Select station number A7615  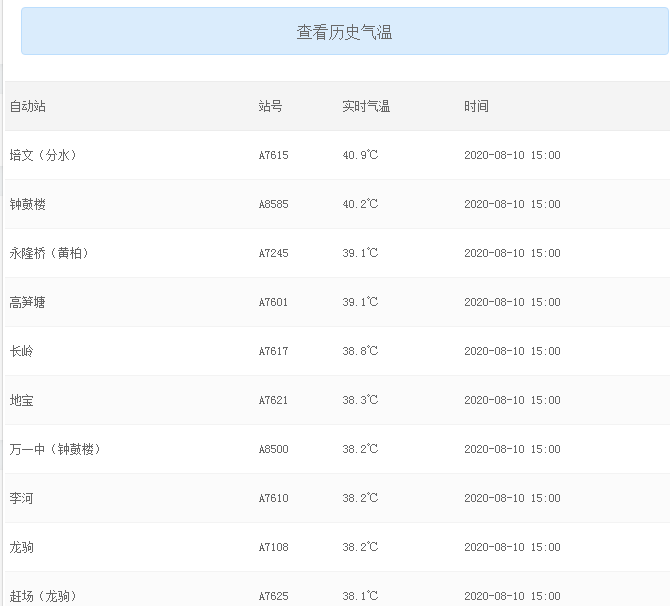click(273, 155)
